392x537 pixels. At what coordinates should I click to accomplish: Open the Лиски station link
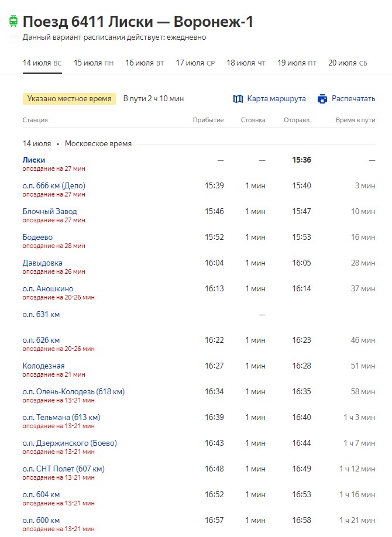tap(33, 160)
